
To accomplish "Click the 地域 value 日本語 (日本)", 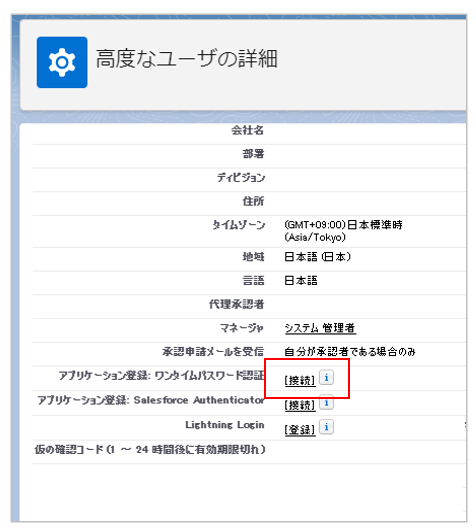I will (x=318, y=257).
